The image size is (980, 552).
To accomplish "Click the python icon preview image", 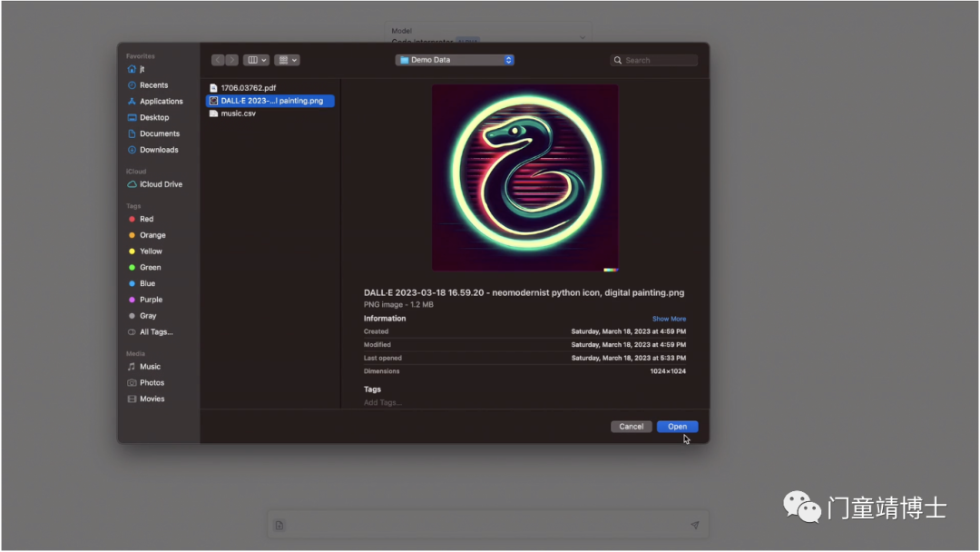I will pos(525,178).
